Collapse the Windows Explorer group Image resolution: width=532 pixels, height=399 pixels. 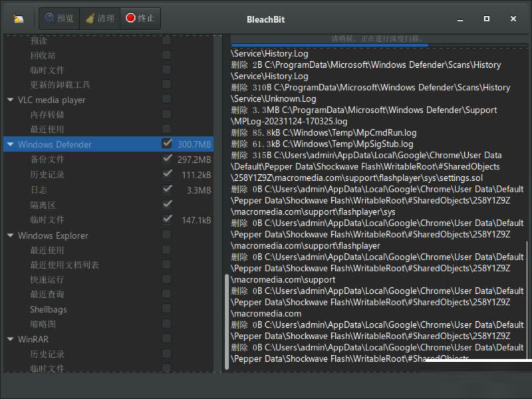10,235
